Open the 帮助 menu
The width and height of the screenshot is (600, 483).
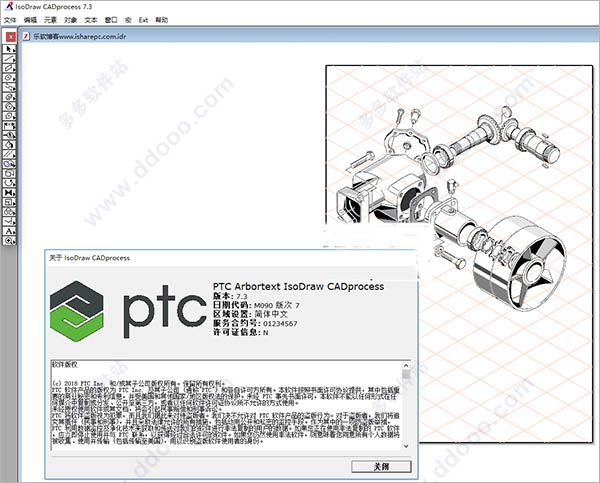(161, 20)
